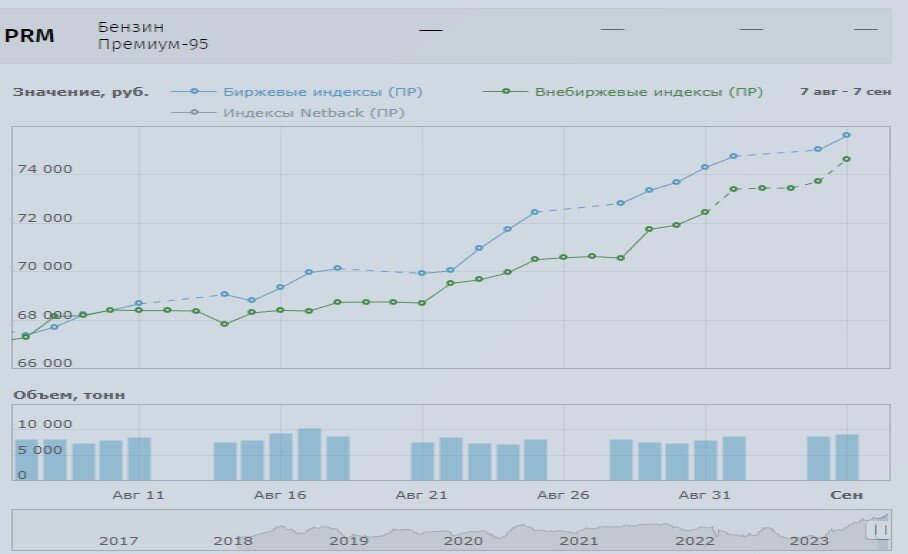Open the Бензин Премиум-95 product row
The image size is (908, 554).
point(446,36)
